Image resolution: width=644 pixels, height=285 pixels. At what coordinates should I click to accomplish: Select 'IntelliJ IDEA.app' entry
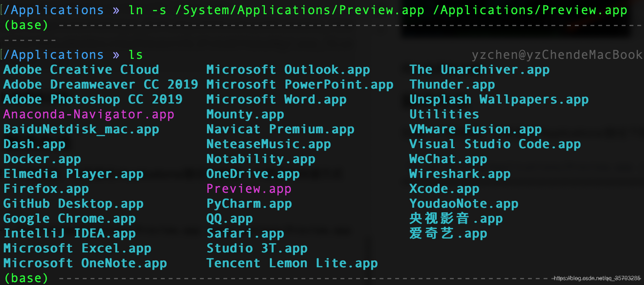click(x=70, y=234)
